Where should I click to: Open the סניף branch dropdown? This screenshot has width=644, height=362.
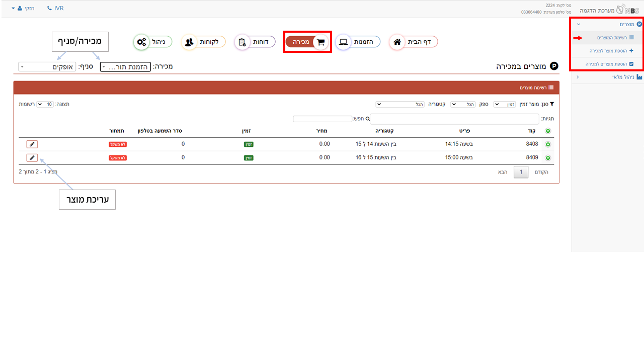[47, 66]
